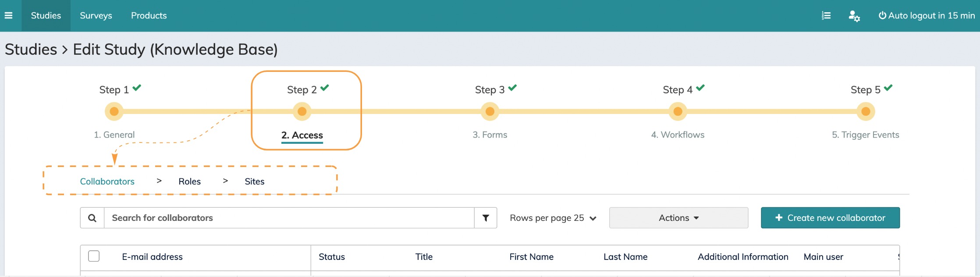Image resolution: width=980 pixels, height=277 pixels.
Task: Switch to the Sites sub-tab
Action: (x=254, y=181)
